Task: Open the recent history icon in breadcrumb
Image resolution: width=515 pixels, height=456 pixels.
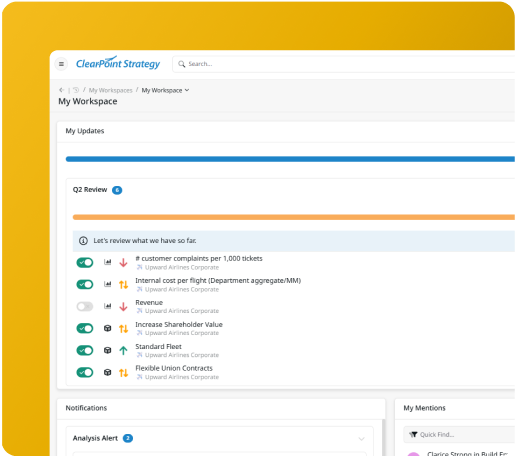Action: [76, 90]
